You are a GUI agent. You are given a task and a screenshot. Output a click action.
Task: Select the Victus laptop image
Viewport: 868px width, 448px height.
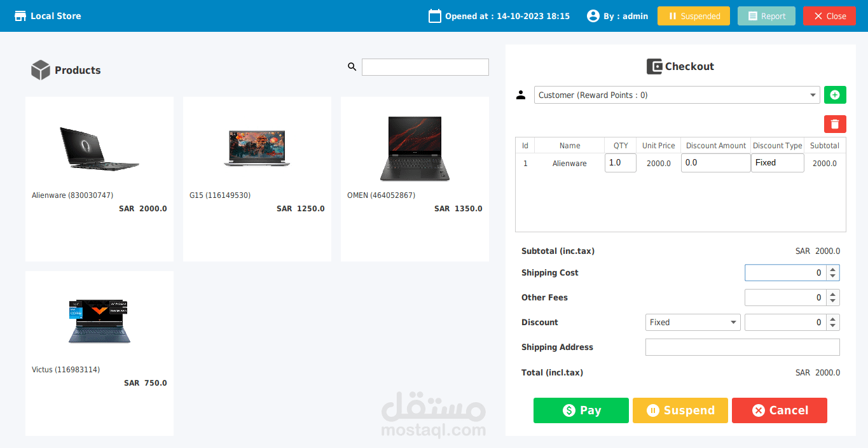[x=99, y=321]
